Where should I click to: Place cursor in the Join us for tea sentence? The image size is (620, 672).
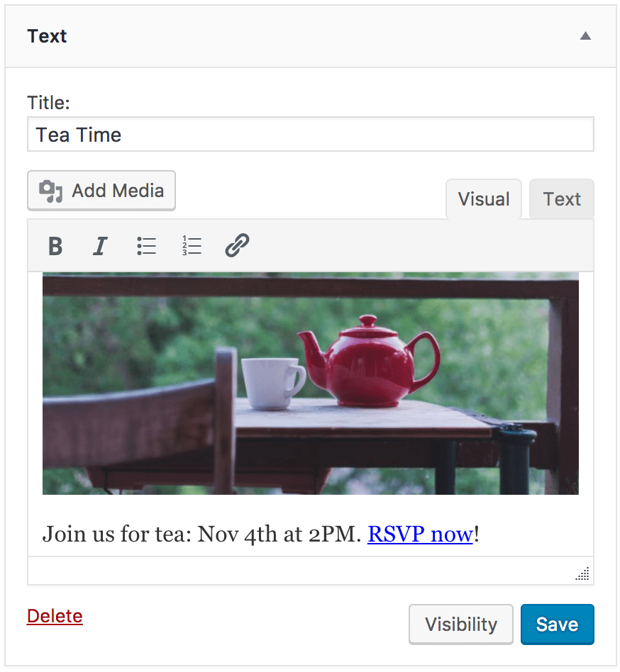coord(199,534)
